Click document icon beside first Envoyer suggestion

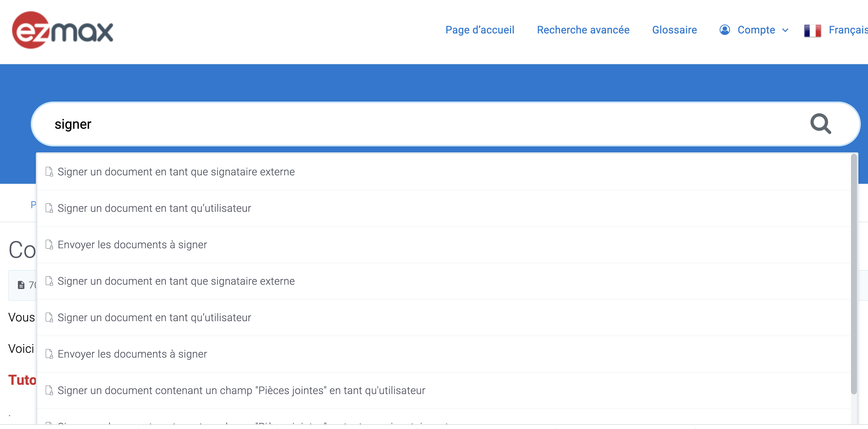coord(49,244)
